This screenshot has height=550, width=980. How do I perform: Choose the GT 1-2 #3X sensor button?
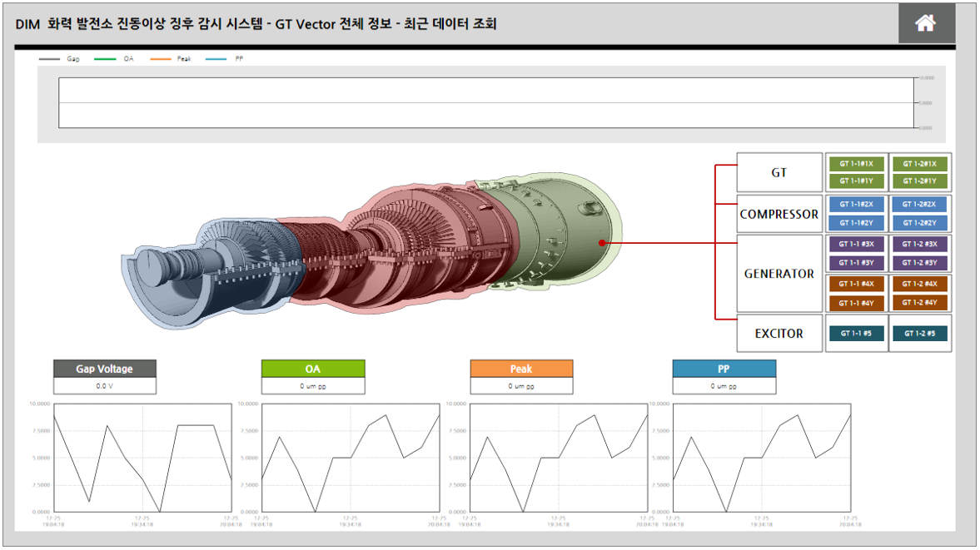919,244
